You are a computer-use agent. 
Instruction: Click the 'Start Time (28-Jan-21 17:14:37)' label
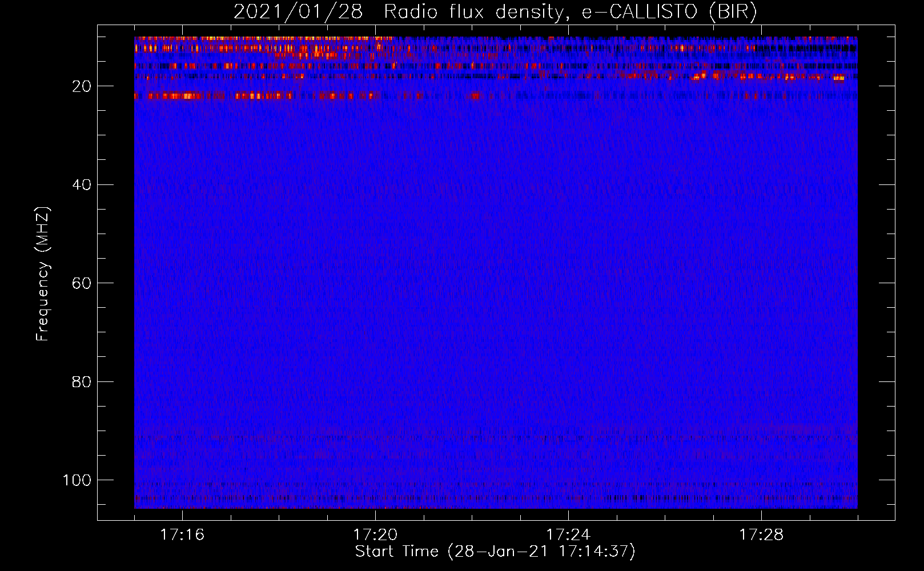click(495, 552)
